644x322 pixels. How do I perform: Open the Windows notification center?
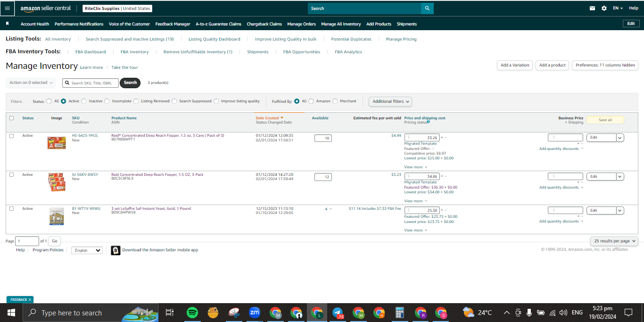point(628,313)
